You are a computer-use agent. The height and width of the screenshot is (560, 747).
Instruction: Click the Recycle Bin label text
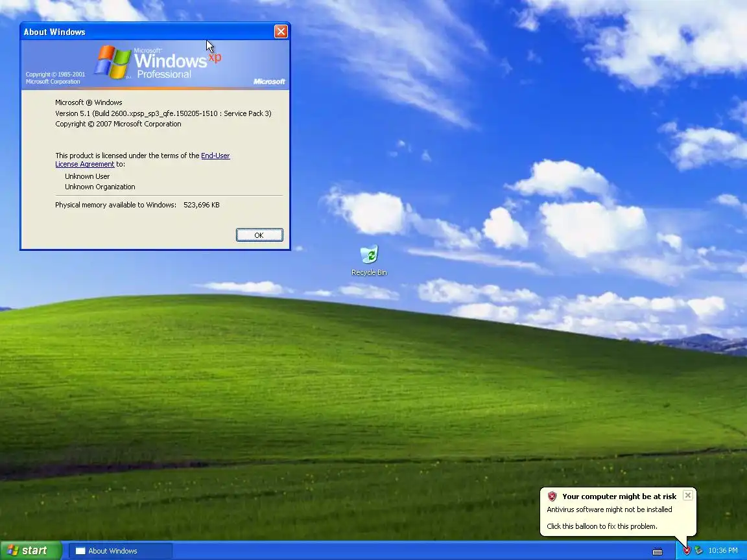369,272
